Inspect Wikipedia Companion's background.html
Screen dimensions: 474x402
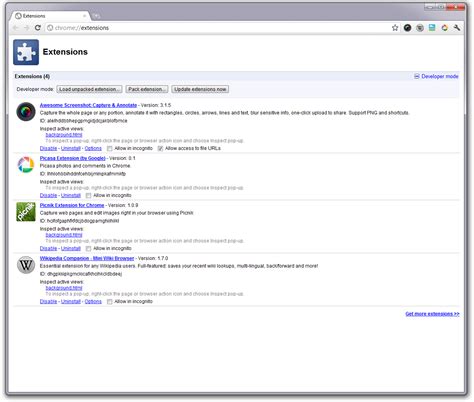click(x=64, y=288)
